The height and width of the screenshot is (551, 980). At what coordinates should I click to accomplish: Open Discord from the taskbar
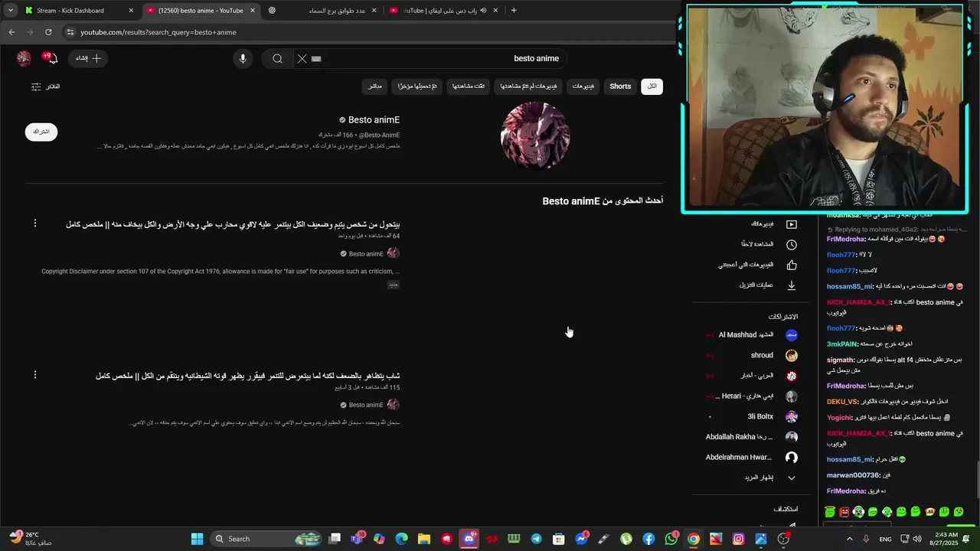click(469, 539)
